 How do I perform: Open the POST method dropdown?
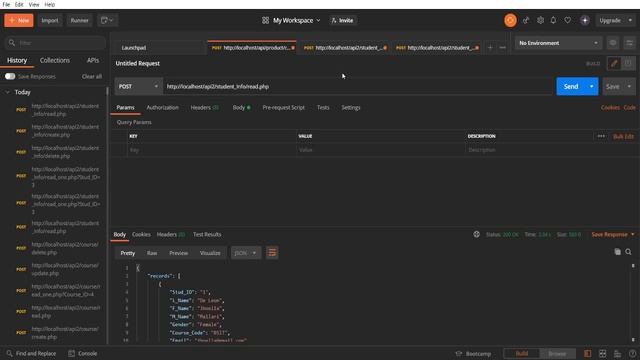[x=138, y=87]
